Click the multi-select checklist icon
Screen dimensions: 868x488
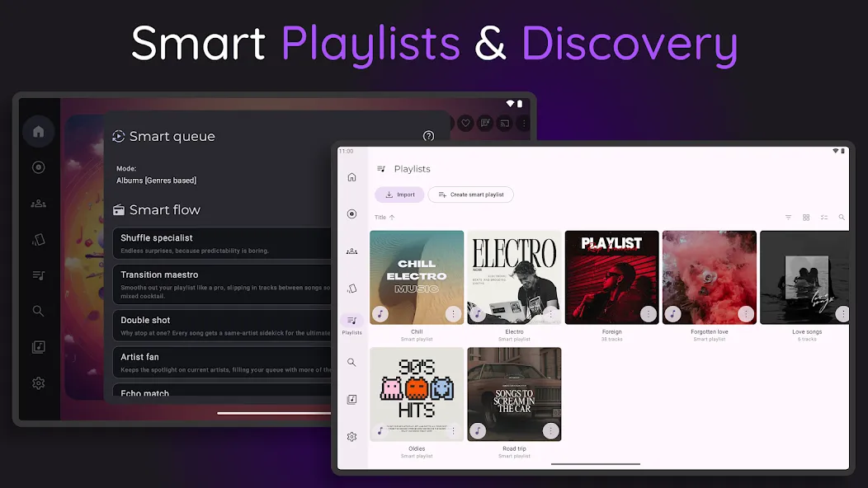point(823,218)
